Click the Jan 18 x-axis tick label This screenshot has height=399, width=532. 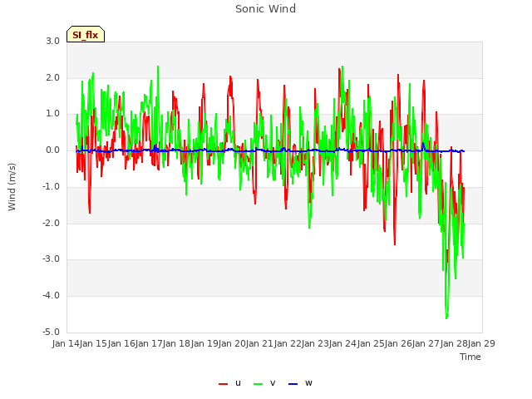[177, 343]
